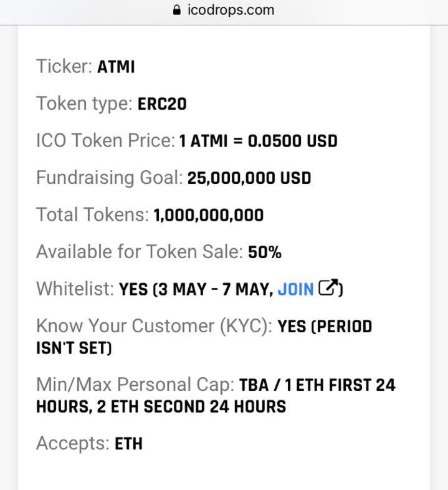Click the Ticker label

pos(64,67)
